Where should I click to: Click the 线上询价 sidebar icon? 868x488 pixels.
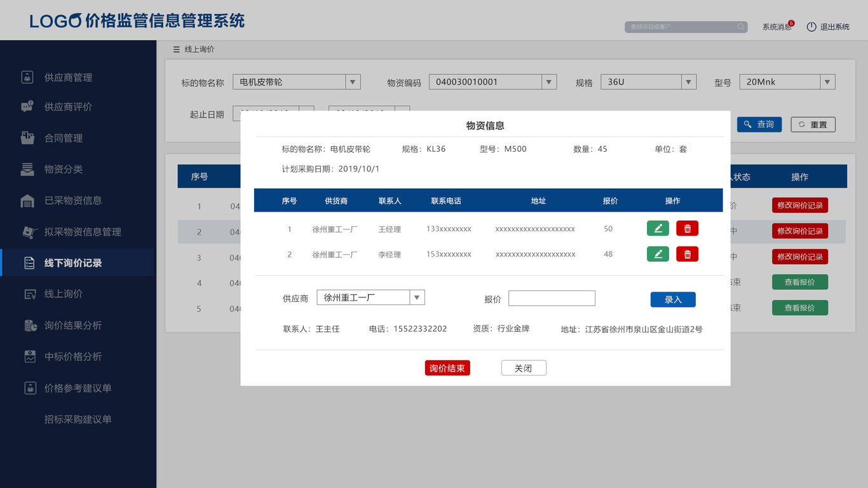coord(29,294)
